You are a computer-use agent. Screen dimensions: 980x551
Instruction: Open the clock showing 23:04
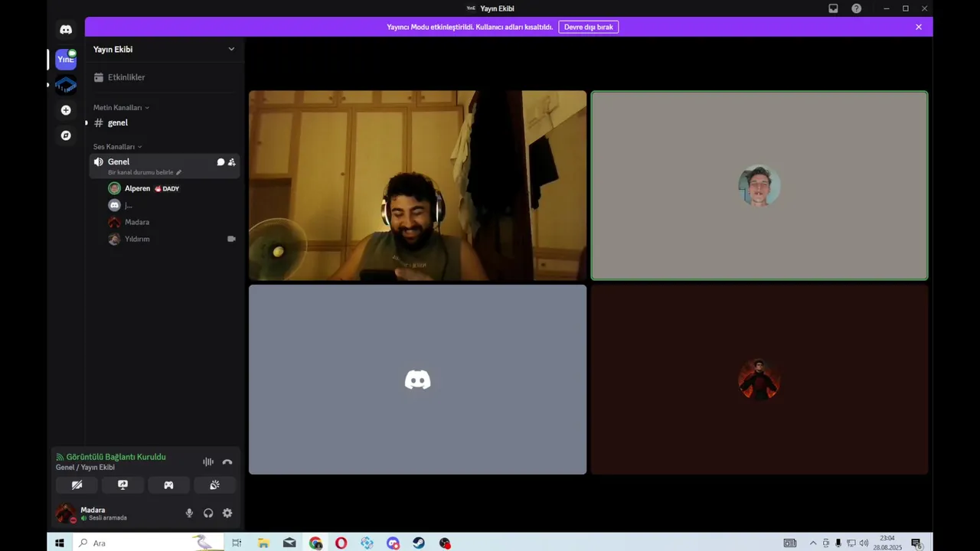coord(887,543)
